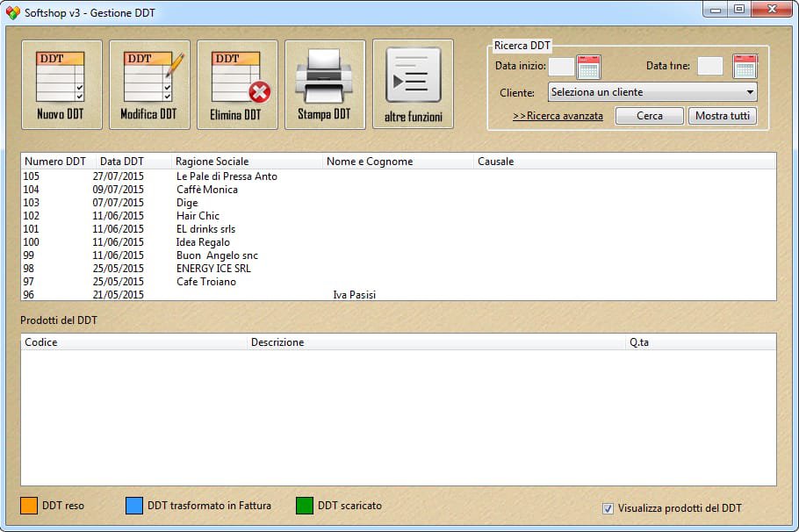799x532 pixels.
Task: Print using the Stampa DDT icon
Action: pos(325,84)
